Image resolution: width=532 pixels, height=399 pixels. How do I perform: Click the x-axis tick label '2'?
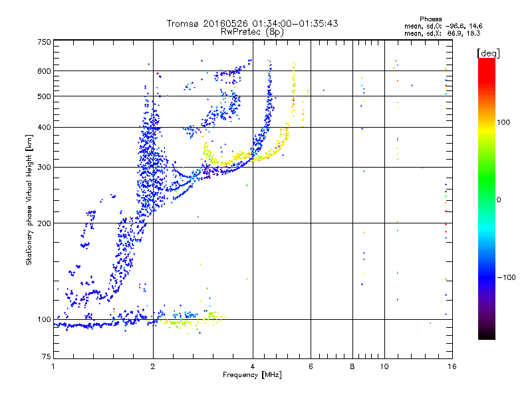coord(153,366)
